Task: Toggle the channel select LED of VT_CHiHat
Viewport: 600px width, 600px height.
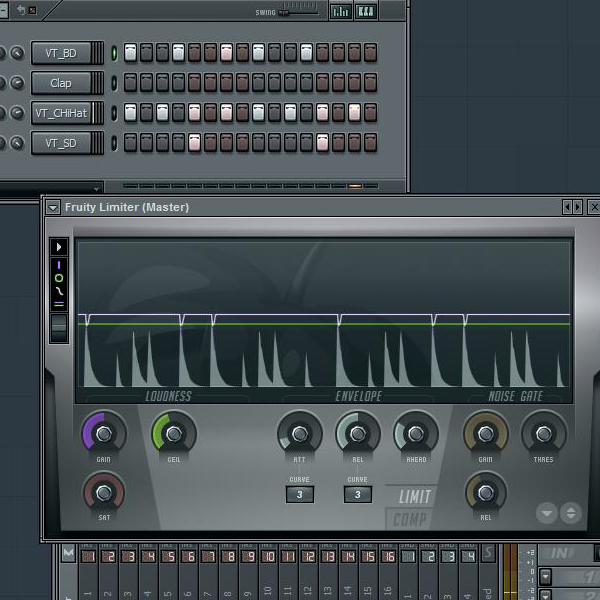Action: tap(114, 113)
